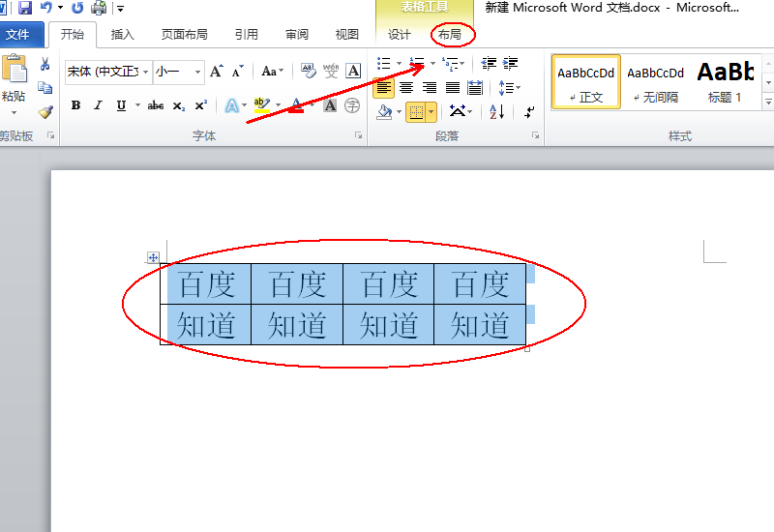Decrease the paragraph indent
The image size is (774, 532).
(489, 63)
